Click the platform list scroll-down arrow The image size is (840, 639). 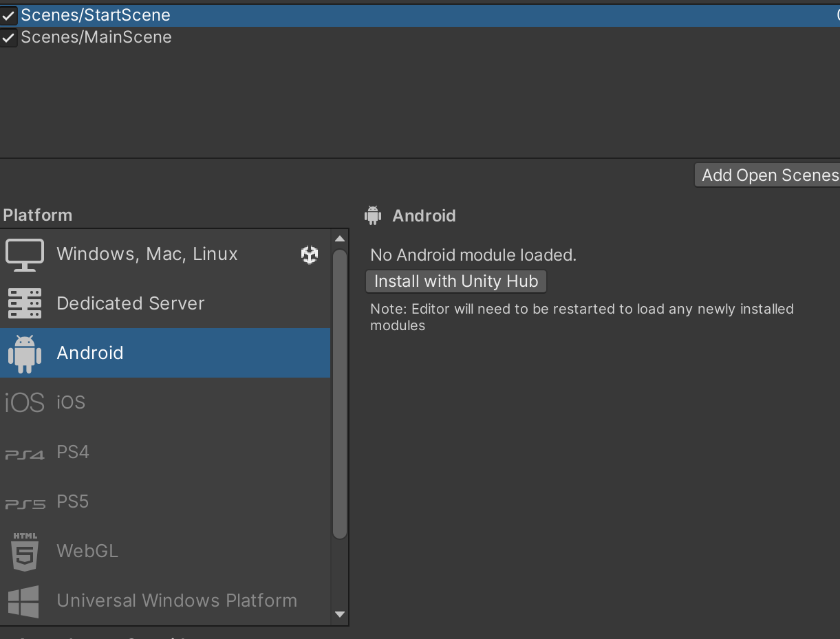[340, 614]
